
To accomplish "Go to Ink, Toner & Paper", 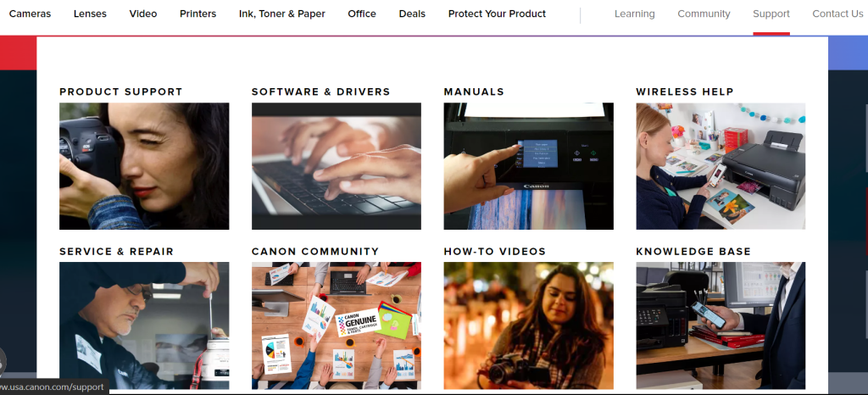I will click(x=282, y=14).
